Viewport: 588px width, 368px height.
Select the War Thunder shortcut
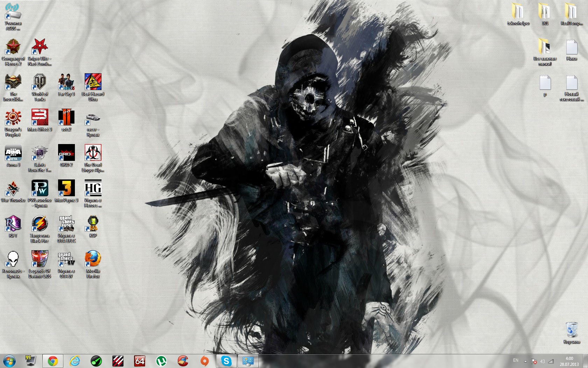tap(13, 191)
